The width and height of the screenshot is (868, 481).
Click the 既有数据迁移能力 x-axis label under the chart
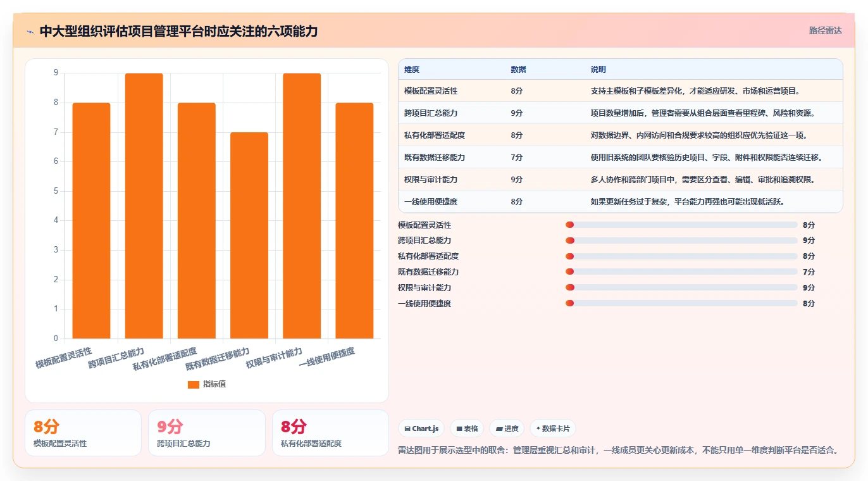218,358
